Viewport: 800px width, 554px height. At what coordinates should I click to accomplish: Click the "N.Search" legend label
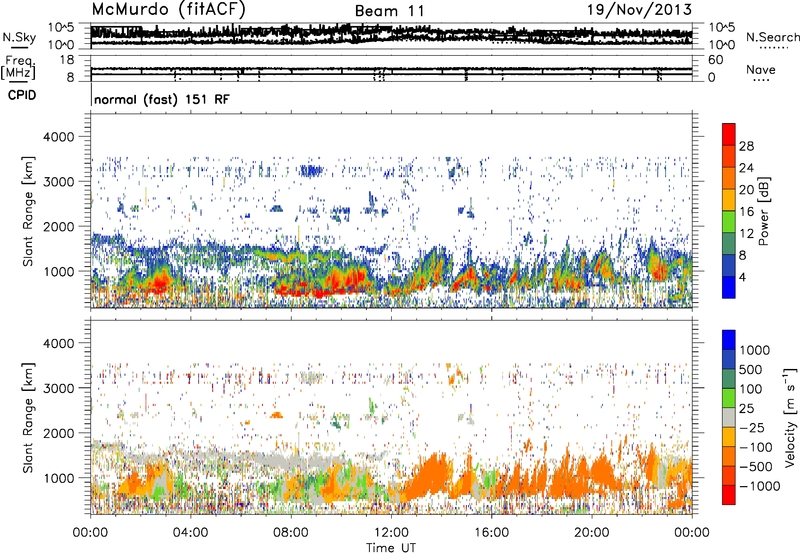772,37
